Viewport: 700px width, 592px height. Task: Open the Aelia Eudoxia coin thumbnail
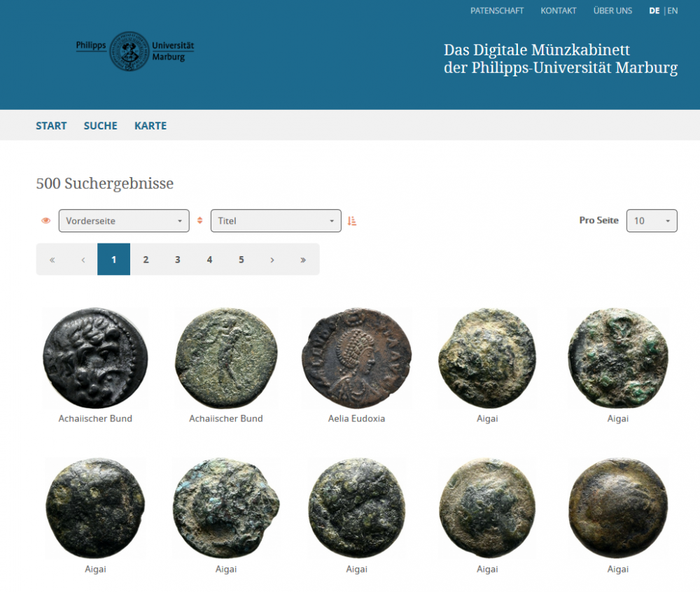356,358
